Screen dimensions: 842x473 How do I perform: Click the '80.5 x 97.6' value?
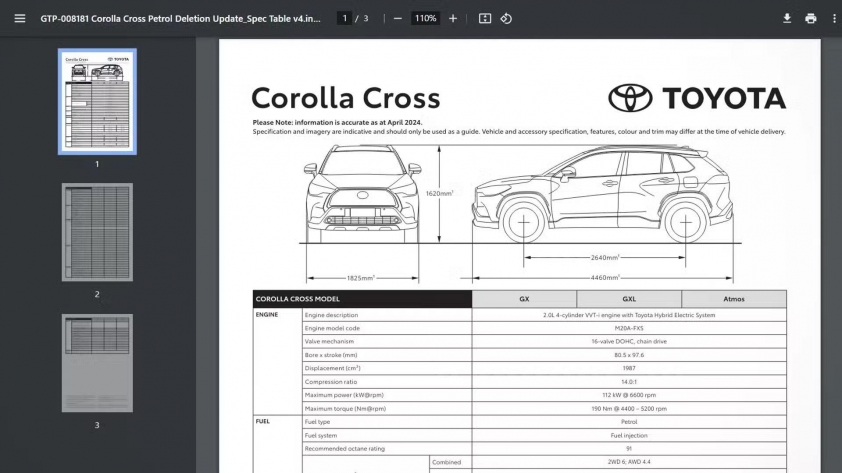[x=629, y=355]
